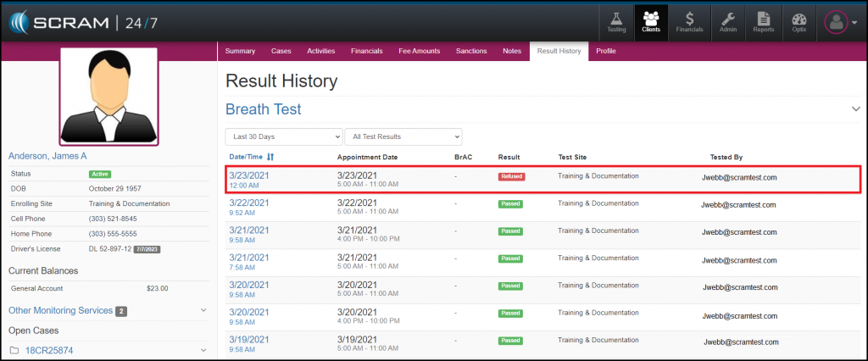Switch to the Summary tab
Screen dimensions: 868x361
tap(241, 52)
